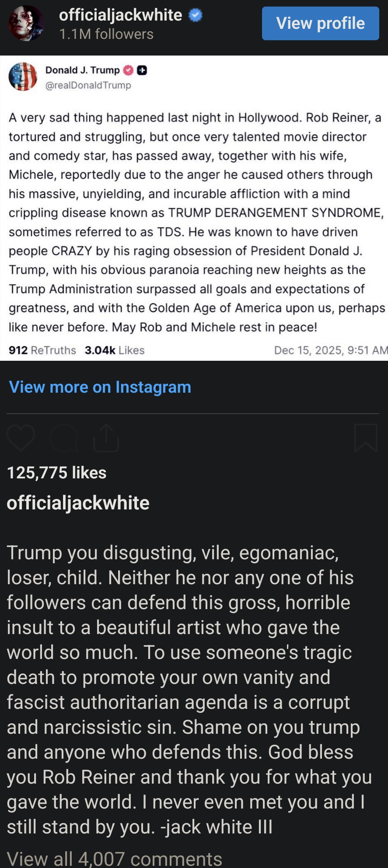
Task: Click the 1.1M followers text
Action: pos(106,34)
